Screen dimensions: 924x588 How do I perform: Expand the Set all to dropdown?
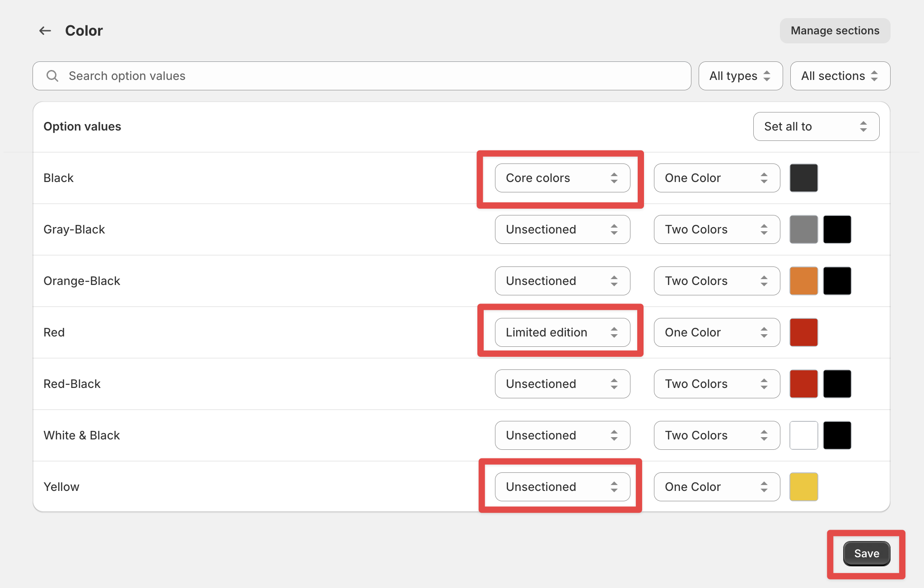click(x=816, y=126)
